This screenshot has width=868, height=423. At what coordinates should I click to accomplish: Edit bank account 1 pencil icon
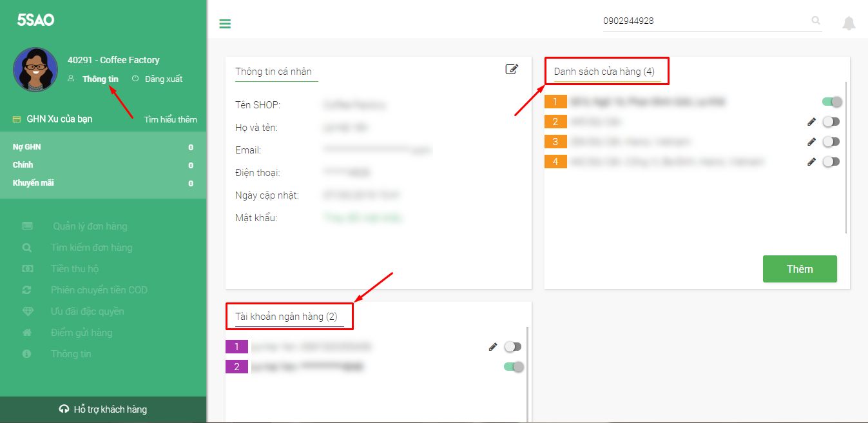(493, 347)
